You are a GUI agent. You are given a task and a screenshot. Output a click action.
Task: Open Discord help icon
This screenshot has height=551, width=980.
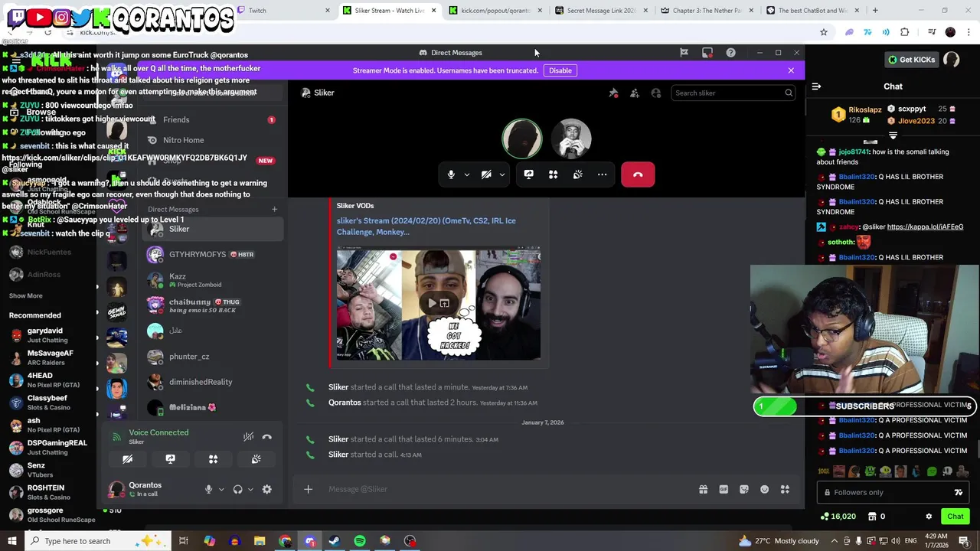tap(730, 53)
